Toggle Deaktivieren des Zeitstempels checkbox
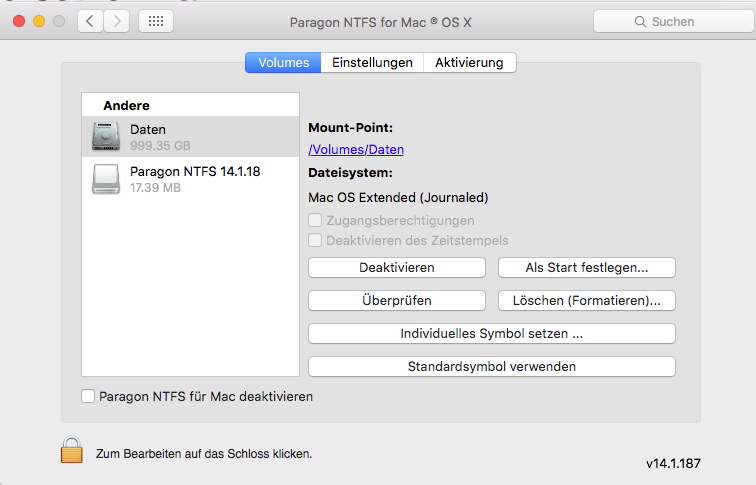Screen dimensions: 756x485 pos(315,240)
